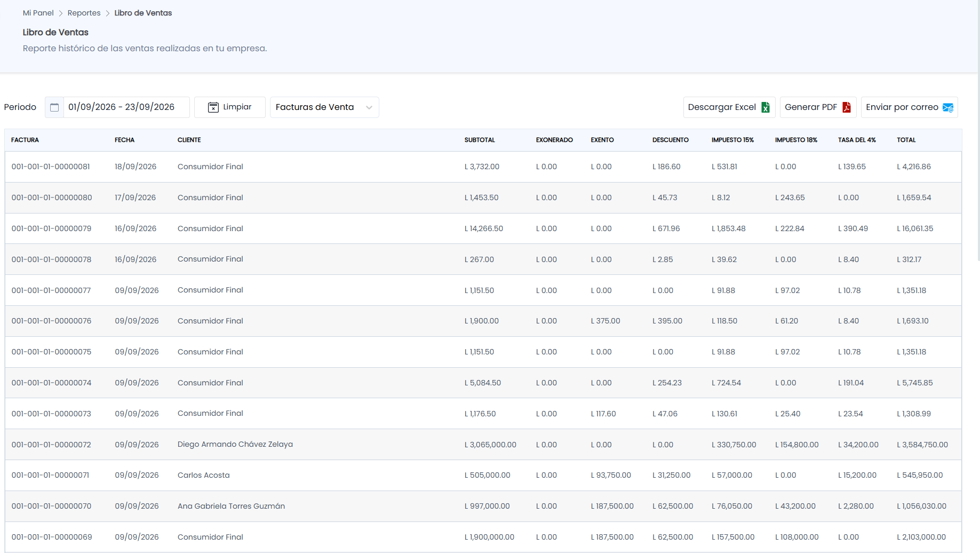Sort by the FACTURA column header

point(25,140)
